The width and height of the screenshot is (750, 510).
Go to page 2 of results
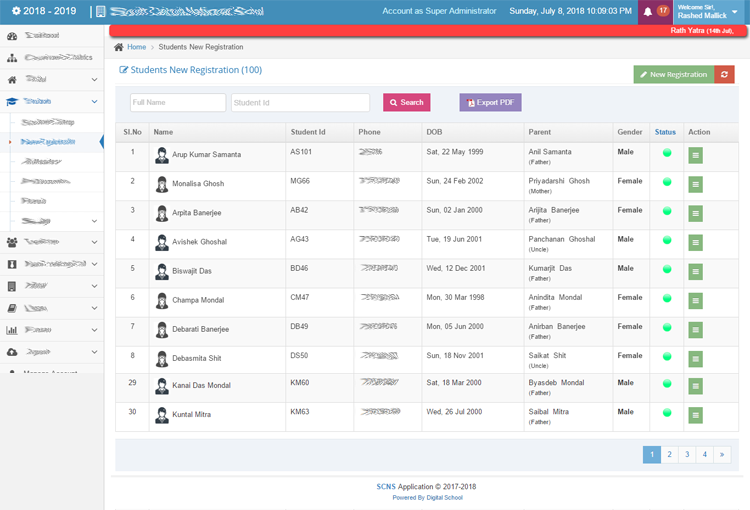669,454
